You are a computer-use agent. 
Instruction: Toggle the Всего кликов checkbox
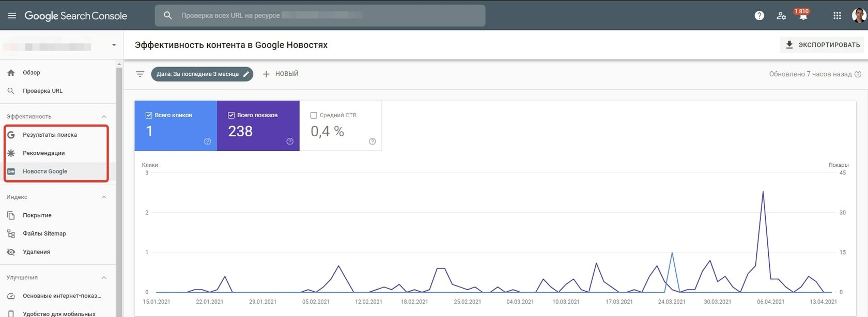pyautogui.click(x=149, y=115)
